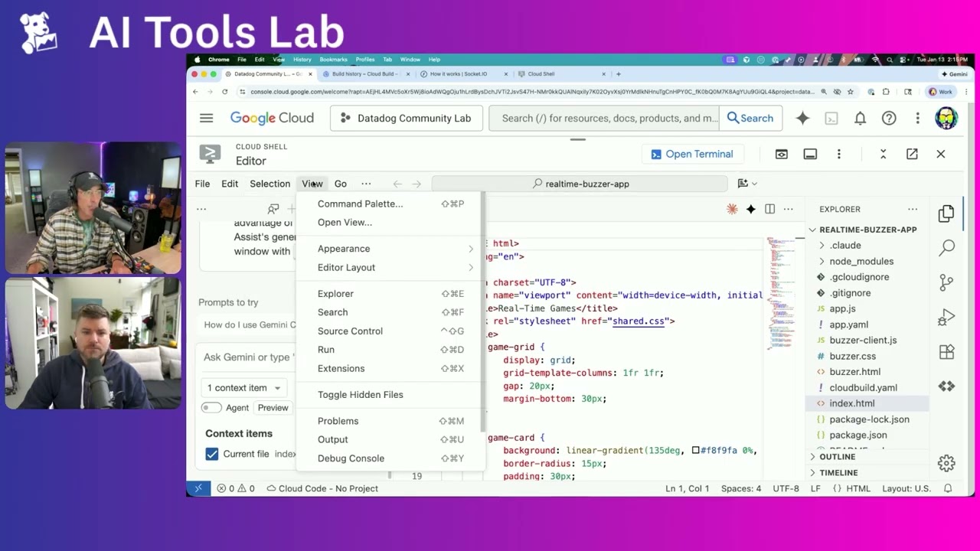Click the Preview button
The image size is (980, 551).
click(273, 408)
